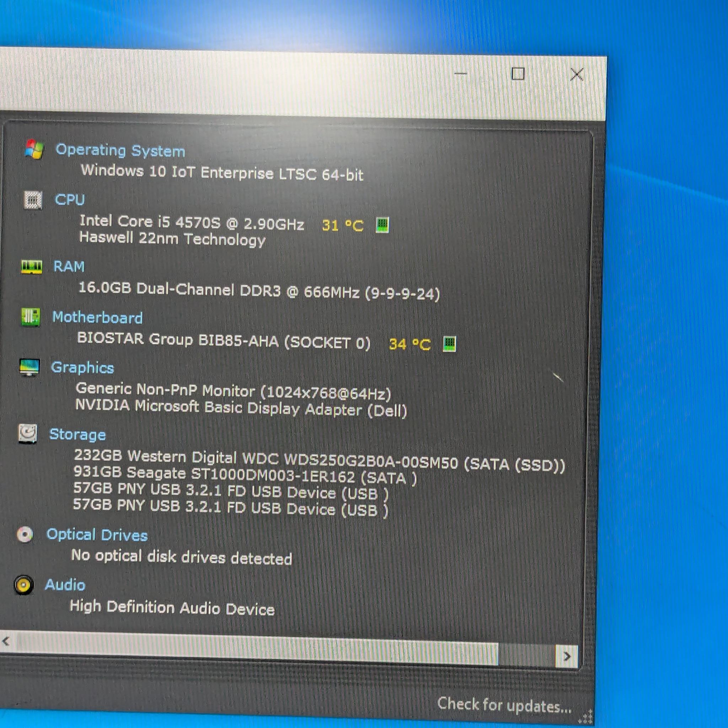Click the Check for updates link

(x=504, y=705)
